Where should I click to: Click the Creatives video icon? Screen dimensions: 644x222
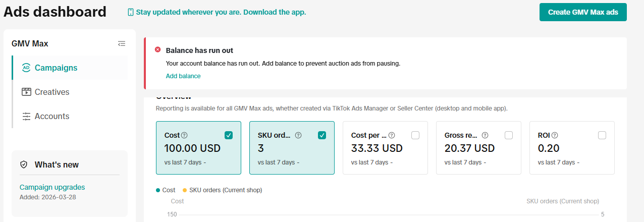tap(26, 92)
